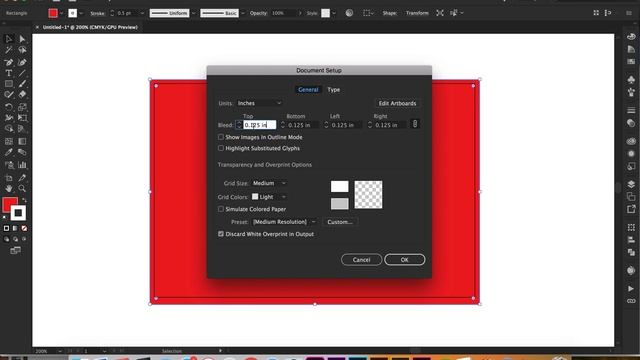Select the Untitled-1 document tab
The height and width of the screenshot is (360, 640).
[90, 27]
